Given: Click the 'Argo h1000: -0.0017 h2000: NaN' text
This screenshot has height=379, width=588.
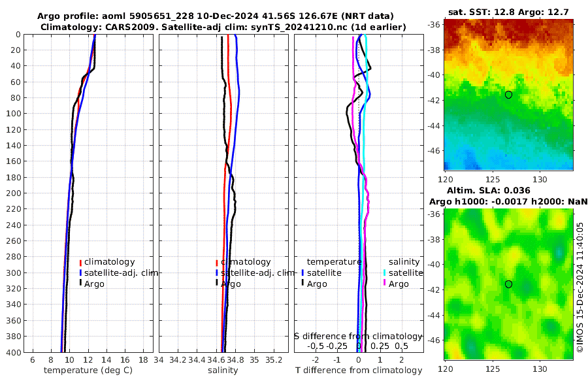Looking at the screenshot, I should [x=508, y=202].
